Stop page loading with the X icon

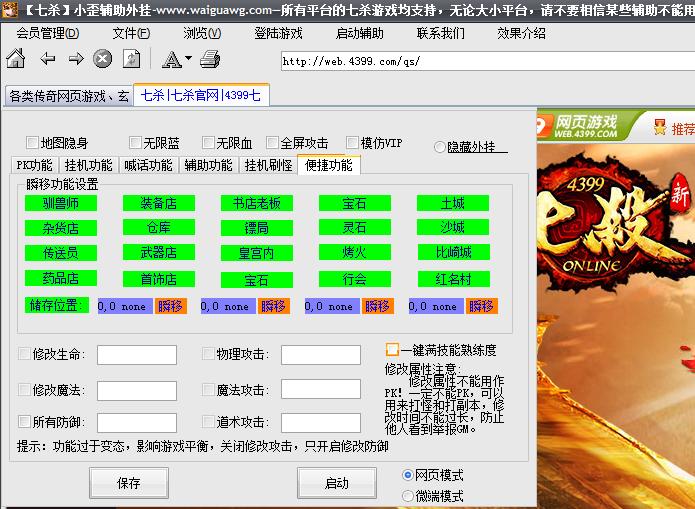click(x=102, y=59)
